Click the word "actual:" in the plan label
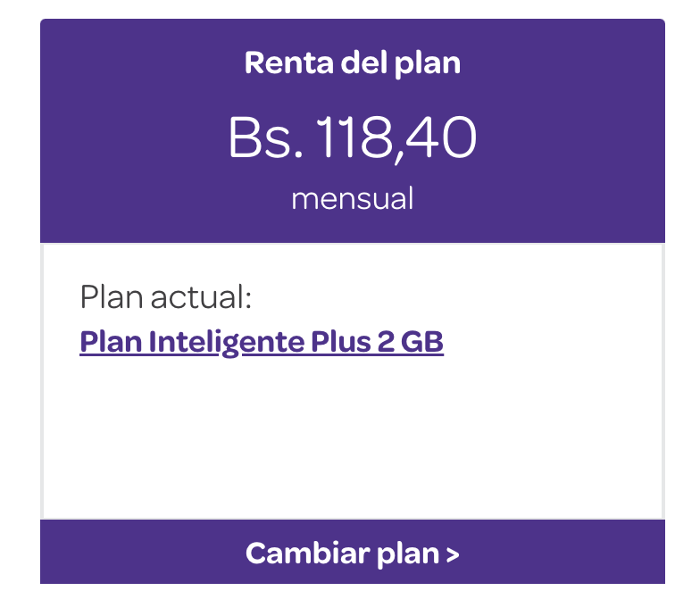The height and width of the screenshot is (591, 700). tap(202, 297)
